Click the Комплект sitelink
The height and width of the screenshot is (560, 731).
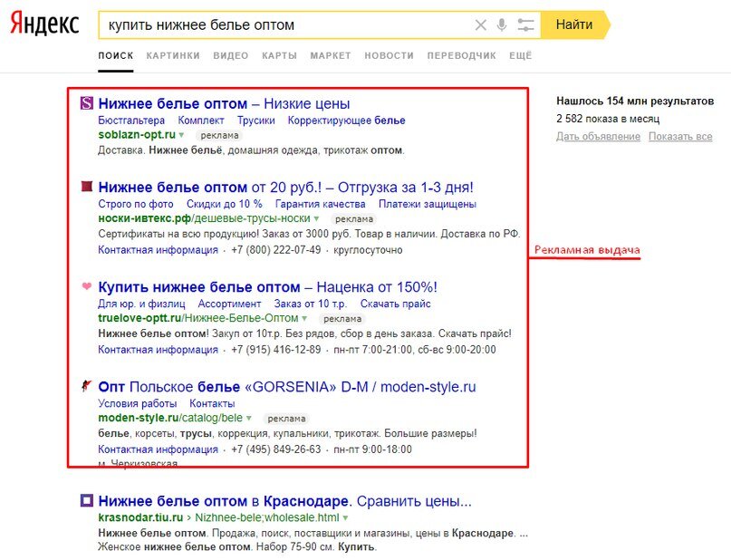(x=201, y=121)
